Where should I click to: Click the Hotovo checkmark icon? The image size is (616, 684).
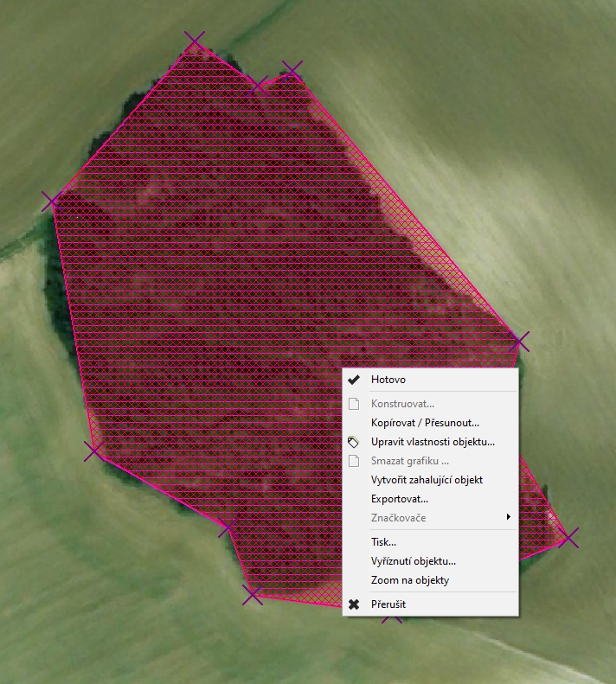coord(354,380)
